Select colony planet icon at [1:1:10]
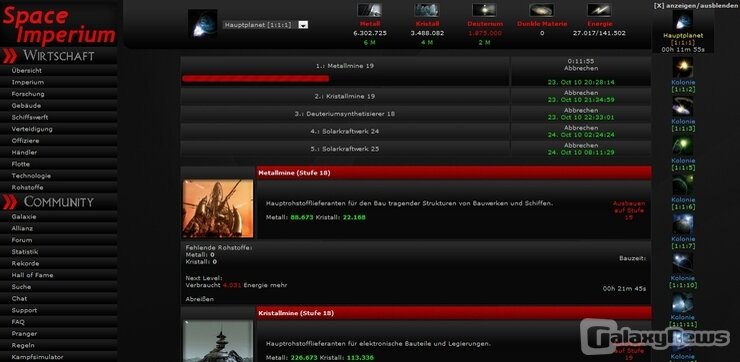The image size is (740, 362). tap(682, 263)
